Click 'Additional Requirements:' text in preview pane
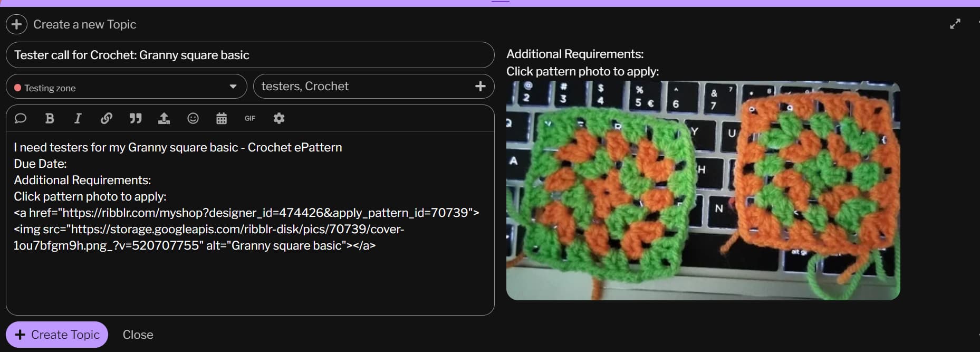This screenshot has width=980, height=352. pyautogui.click(x=575, y=54)
